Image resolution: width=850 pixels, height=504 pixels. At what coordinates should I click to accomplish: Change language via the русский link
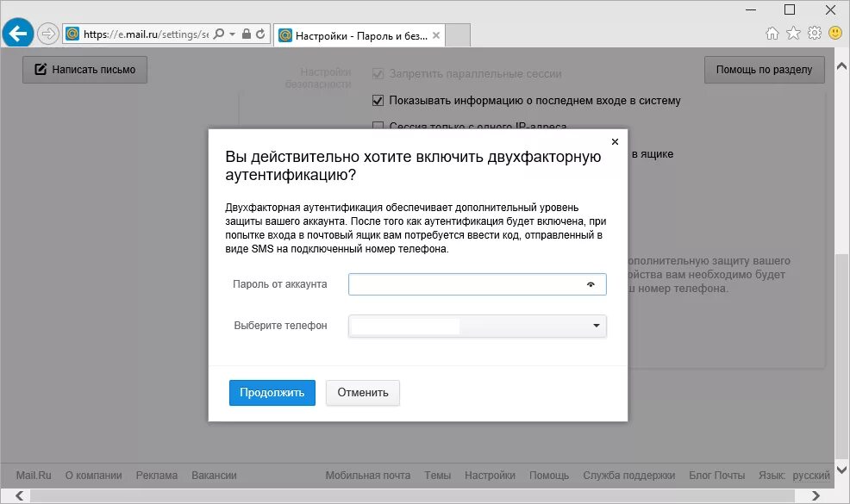click(811, 476)
